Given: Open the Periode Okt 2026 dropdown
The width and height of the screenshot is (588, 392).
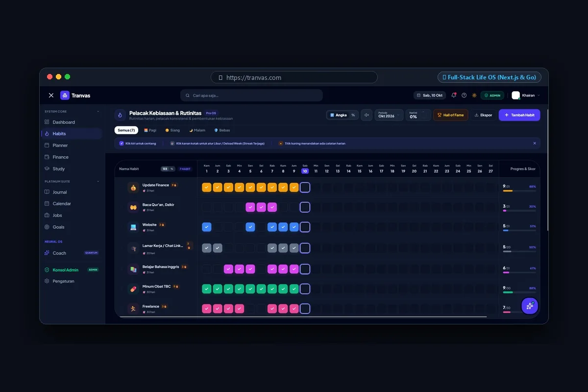Looking at the screenshot, I should [389, 115].
